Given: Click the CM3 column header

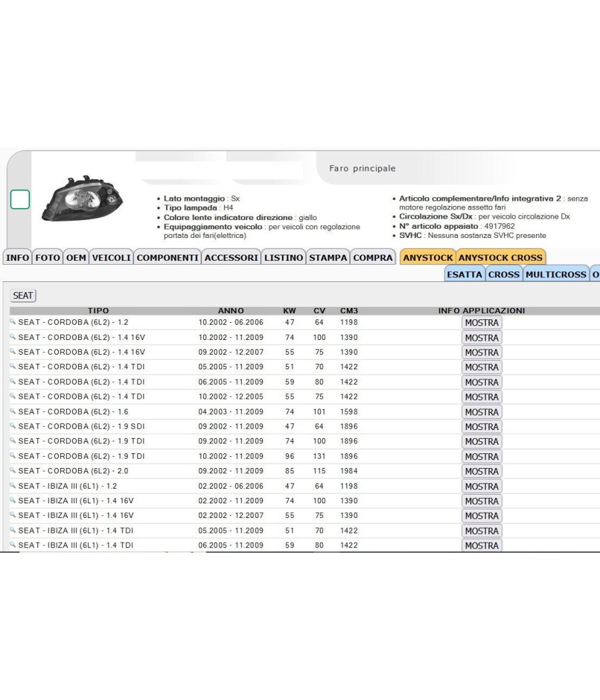Looking at the screenshot, I should (x=349, y=311).
